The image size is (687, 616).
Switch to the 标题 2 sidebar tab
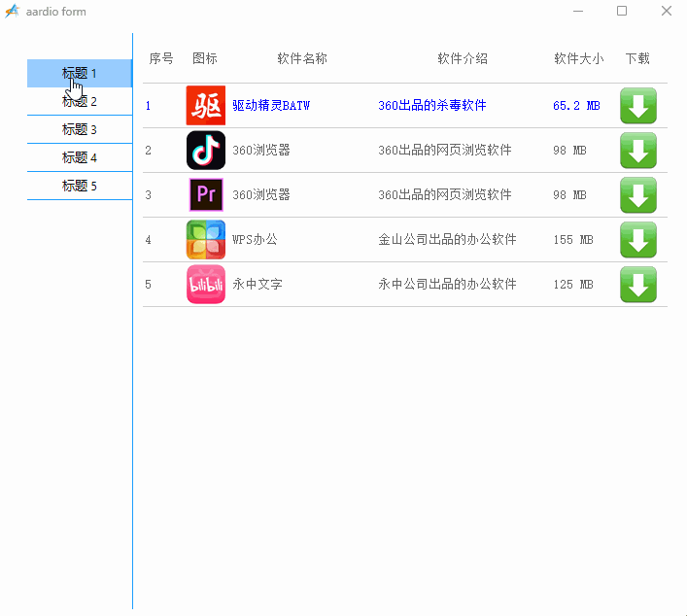tap(80, 101)
